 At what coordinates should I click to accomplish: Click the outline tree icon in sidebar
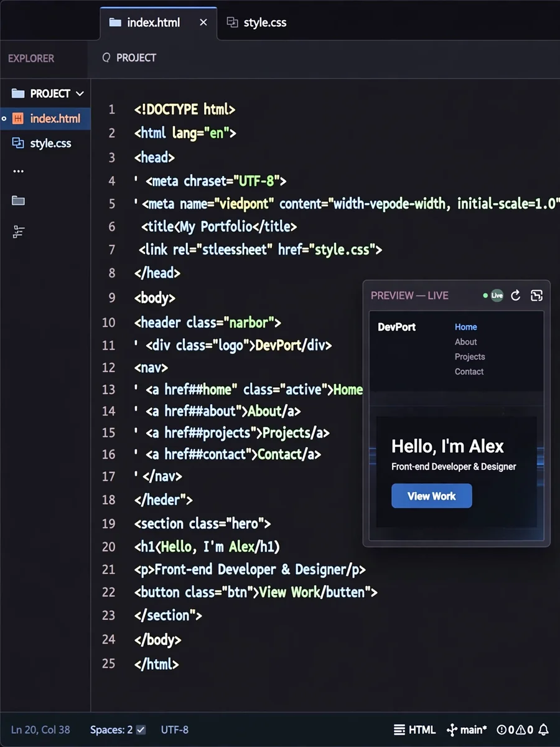click(x=18, y=232)
